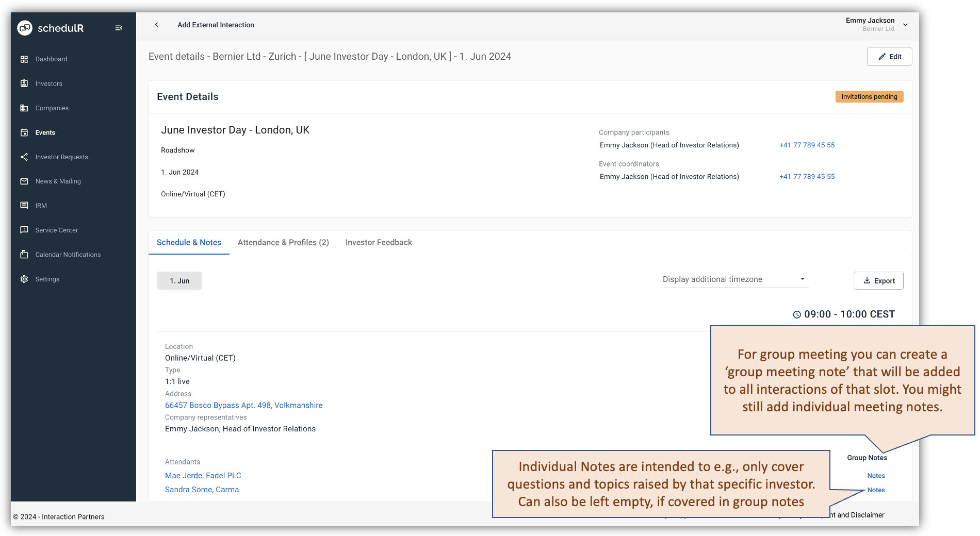Click the Edit button for event details
Viewport: 980px width, 536px height.
pyautogui.click(x=889, y=57)
